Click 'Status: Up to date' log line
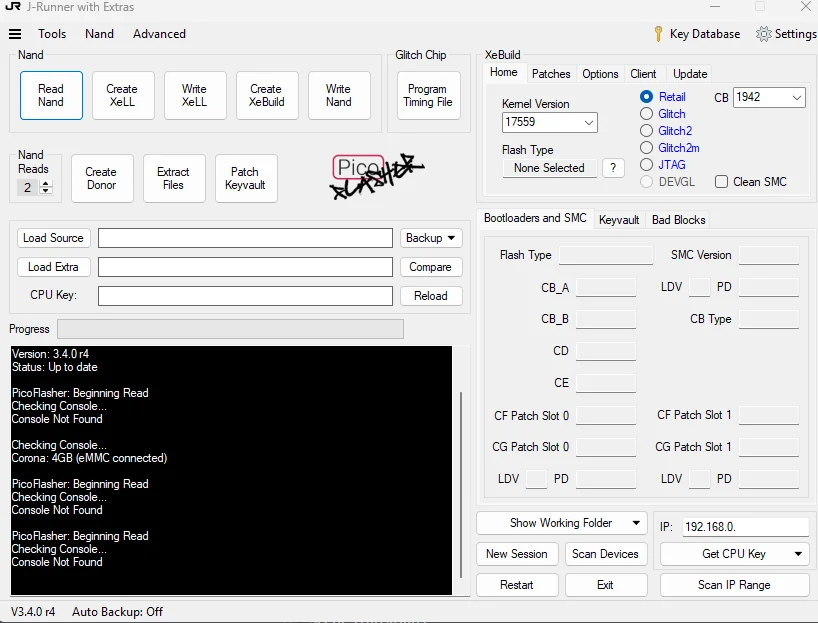The width and height of the screenshot is (818, 623). click(55, 367)
